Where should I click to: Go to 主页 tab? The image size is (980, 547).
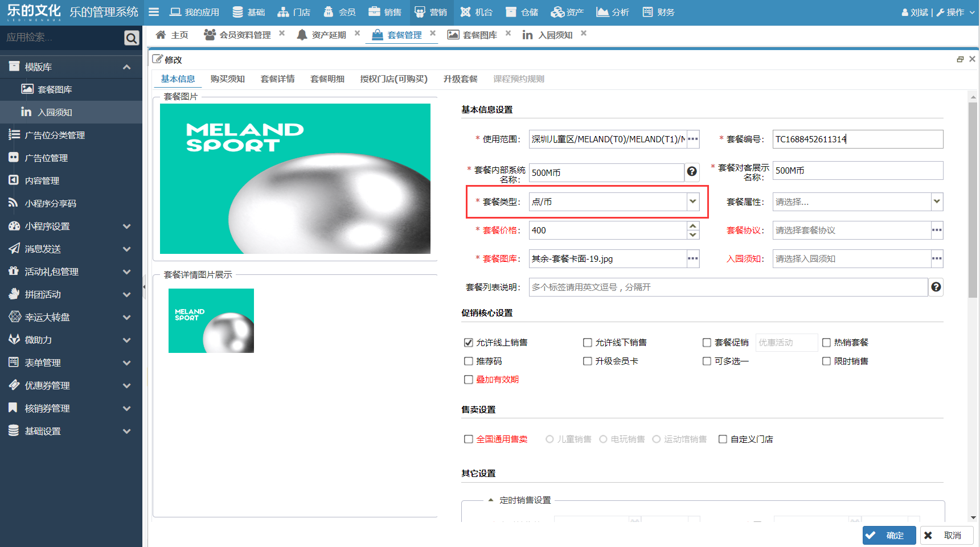172,35
